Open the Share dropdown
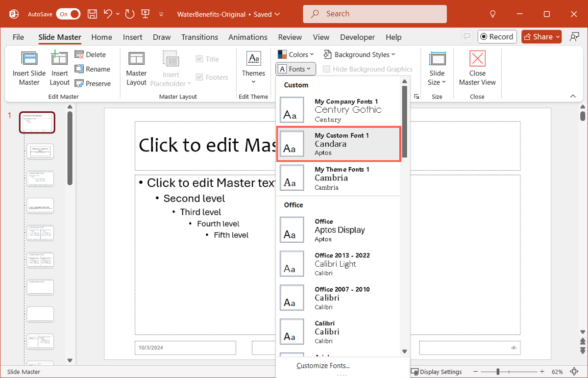This screenshot has width=588, height=378. click(541, 37)
